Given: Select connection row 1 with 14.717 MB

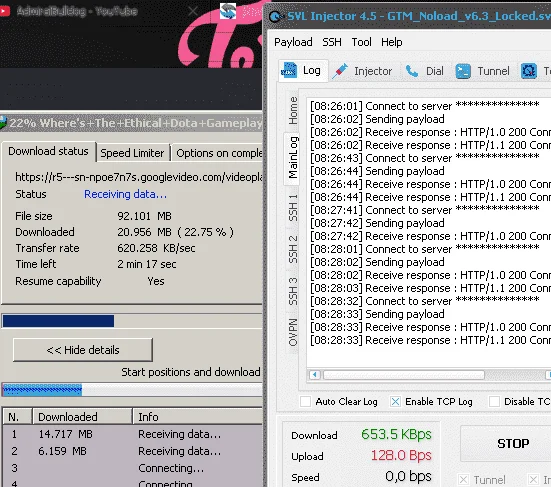Looking at the screenshot, I should (132, 434).
